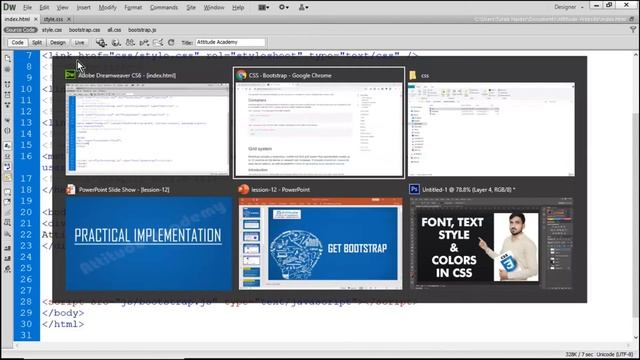Open the Commands menu
Viewport: 640px width, 360px height.
coord(164,7)
